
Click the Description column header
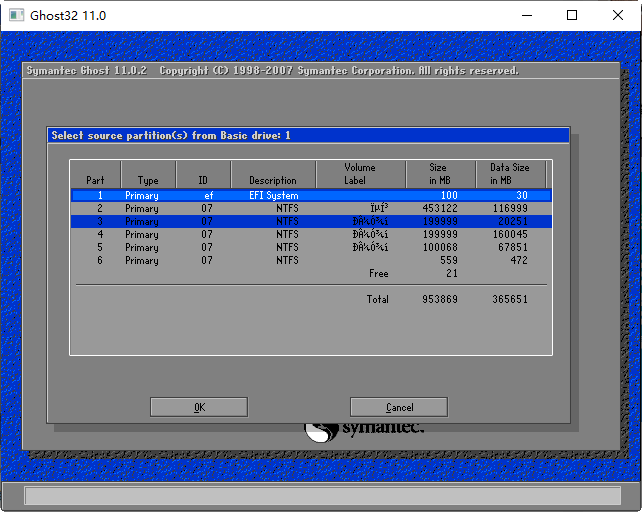pos(272,174)
